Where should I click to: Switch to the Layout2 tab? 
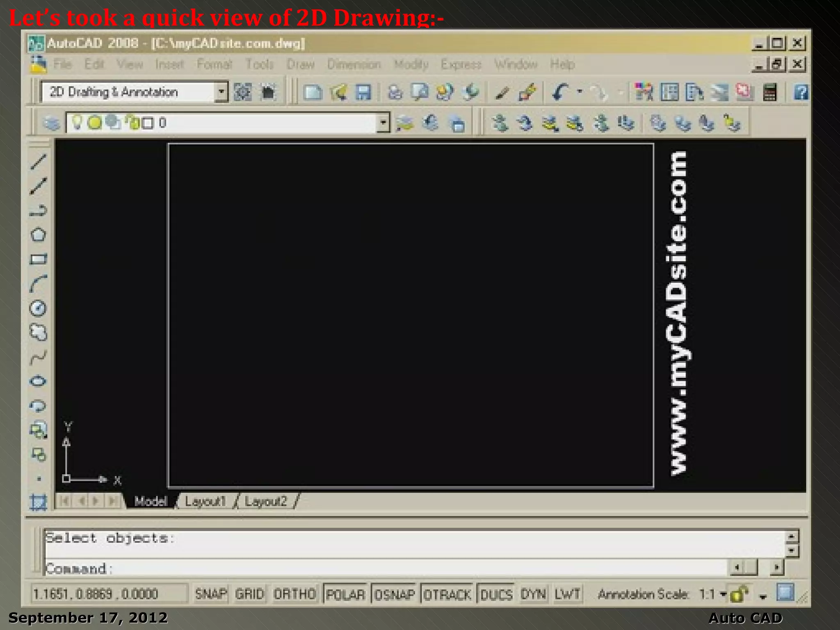[266, 501]
